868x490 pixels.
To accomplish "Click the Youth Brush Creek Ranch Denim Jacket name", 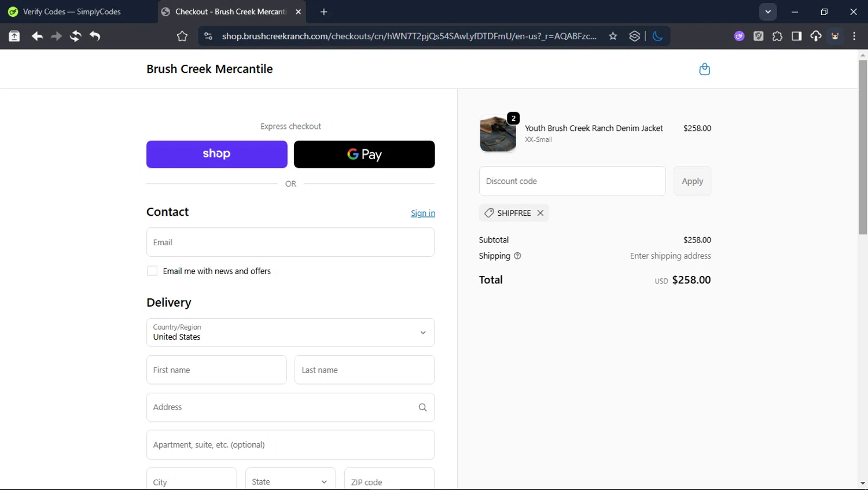I will pyautogui.click(x=594, y=128).
